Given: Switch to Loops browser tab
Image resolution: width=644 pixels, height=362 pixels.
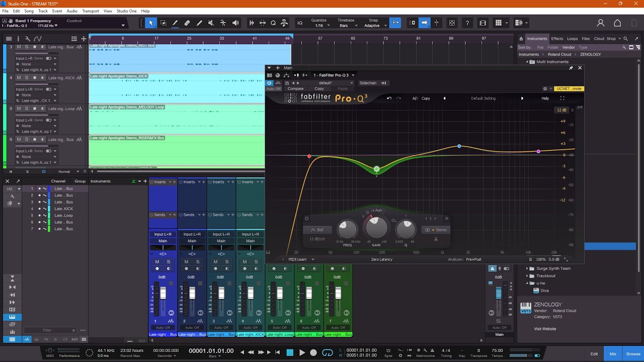Looking at the screenshot, I should click(x=573, y=39).
